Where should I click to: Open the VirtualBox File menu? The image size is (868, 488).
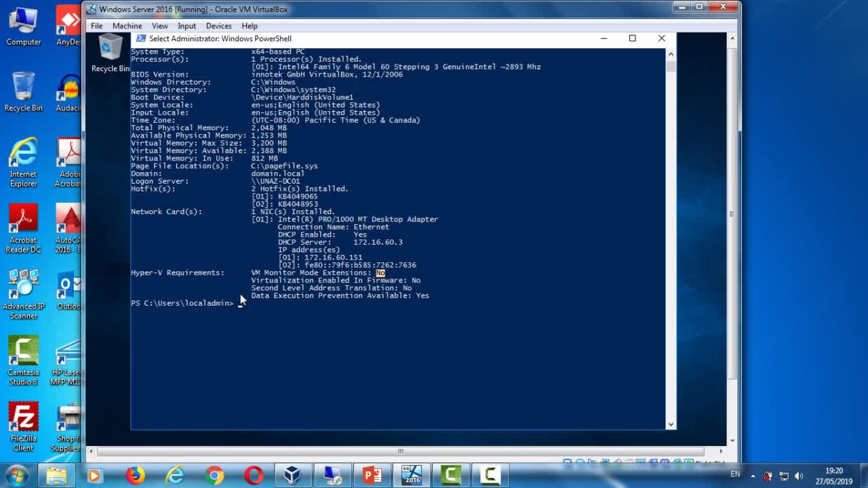(97, 26)
